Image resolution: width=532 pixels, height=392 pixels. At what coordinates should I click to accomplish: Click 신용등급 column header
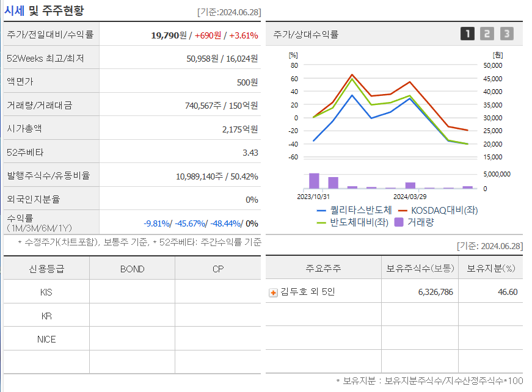click(46, 269)
